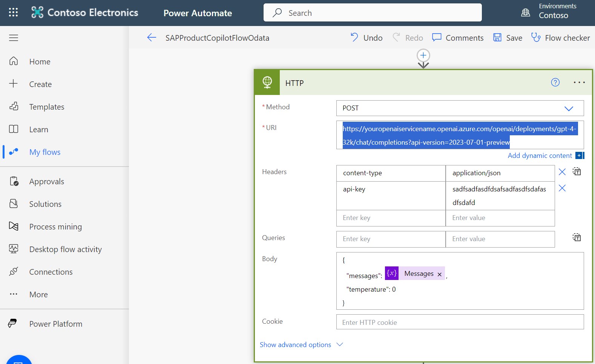Image resolution: width=595 pixels, height=364 pixels.
Task: Switch Headers to text mode icon
Action: pyautogui.click(x=577, y=171)
